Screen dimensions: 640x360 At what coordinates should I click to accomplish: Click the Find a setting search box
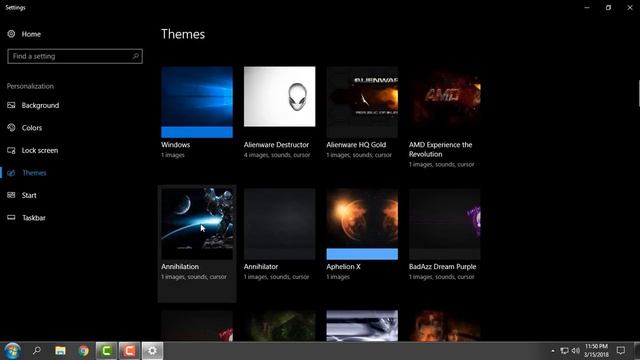pyautogui.click(x=75, y=56)
